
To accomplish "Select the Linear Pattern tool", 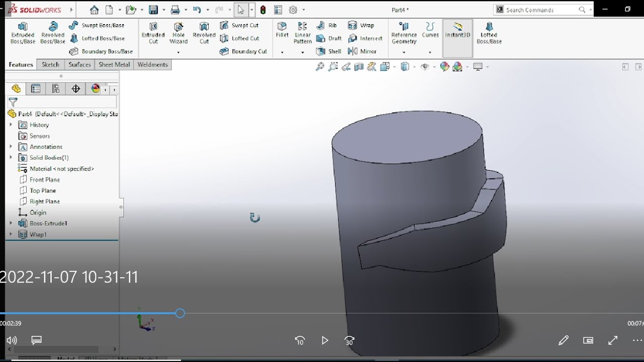I will pyautogui.click(x=302, y=33).
